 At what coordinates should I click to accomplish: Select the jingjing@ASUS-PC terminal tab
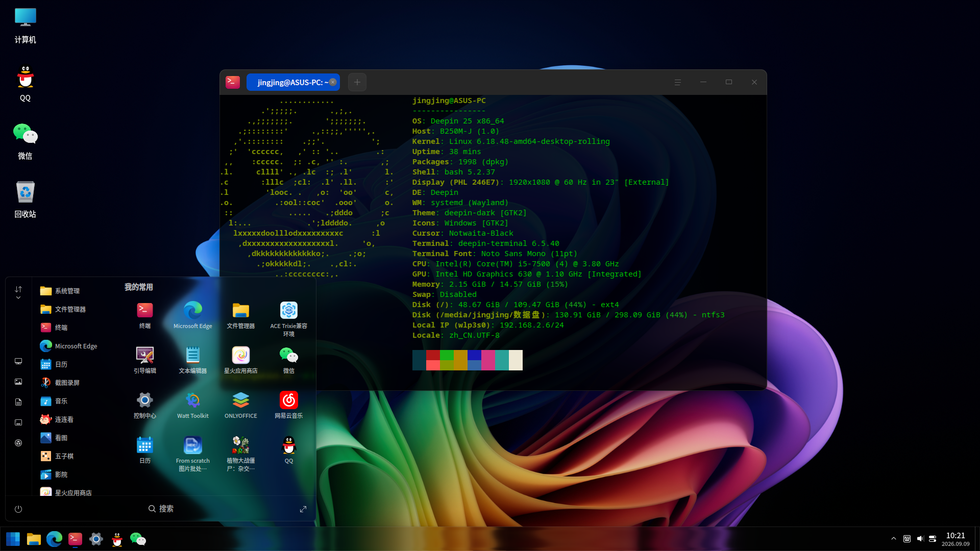click(x=292, y=82)
